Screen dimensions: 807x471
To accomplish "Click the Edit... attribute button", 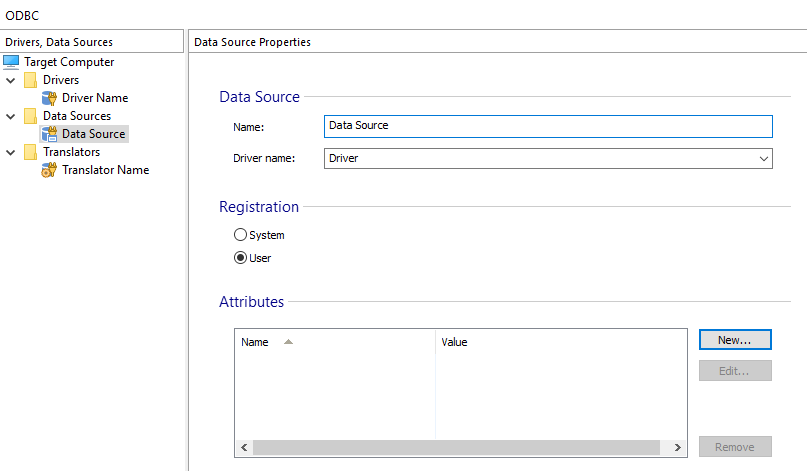I will [x=735, y=371].
